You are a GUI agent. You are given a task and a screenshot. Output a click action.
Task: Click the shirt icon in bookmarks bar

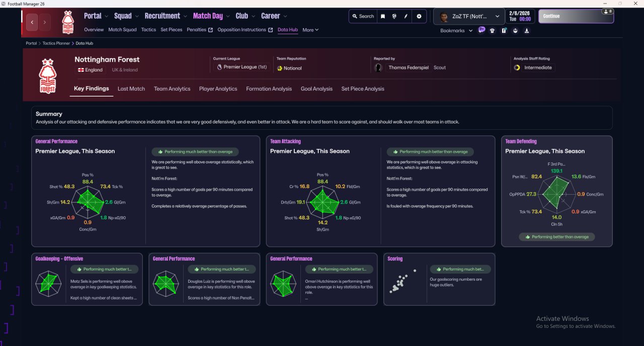[x=492, y=31]
